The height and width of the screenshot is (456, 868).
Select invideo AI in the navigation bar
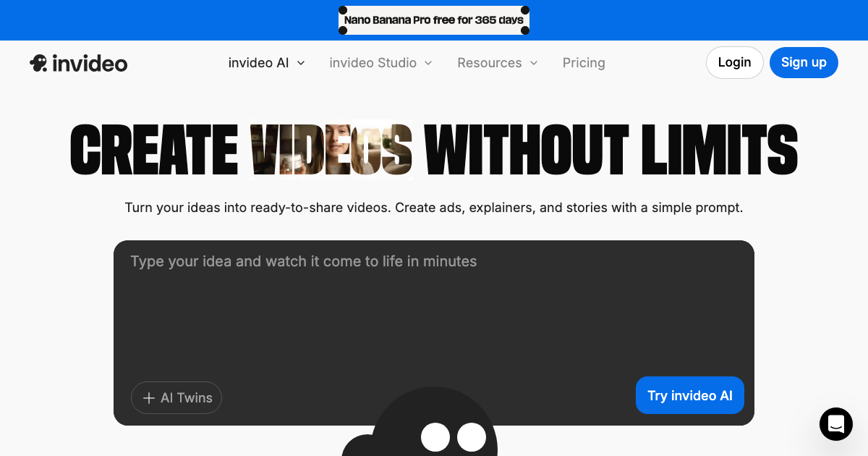tap(258, 63)
